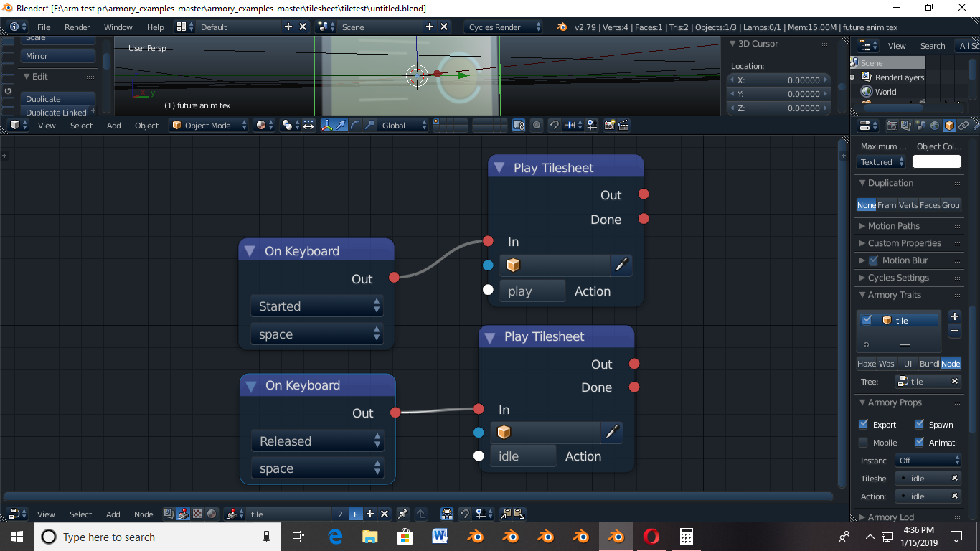Open the File menu
980x551 pixels.
click(44, 27)
